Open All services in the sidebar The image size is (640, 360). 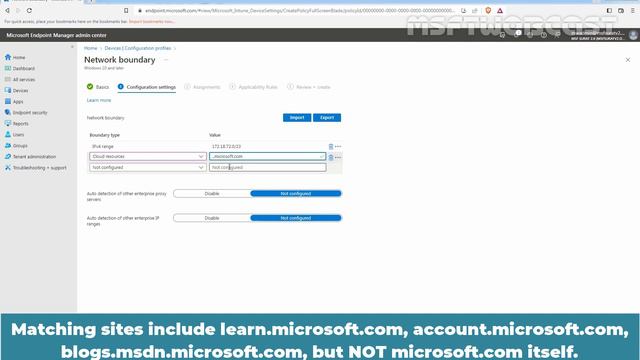click(24, 80)
